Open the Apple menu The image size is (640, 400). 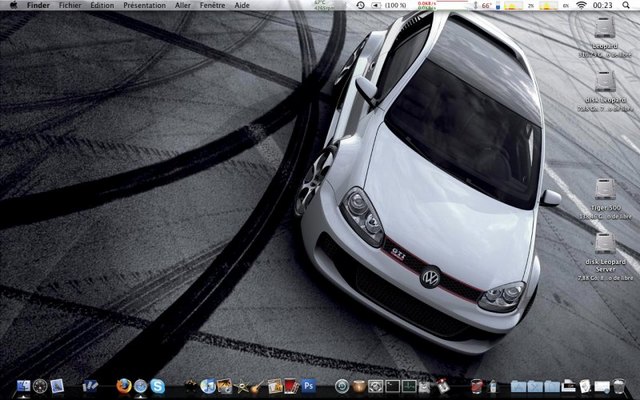[x=13, y=6]
